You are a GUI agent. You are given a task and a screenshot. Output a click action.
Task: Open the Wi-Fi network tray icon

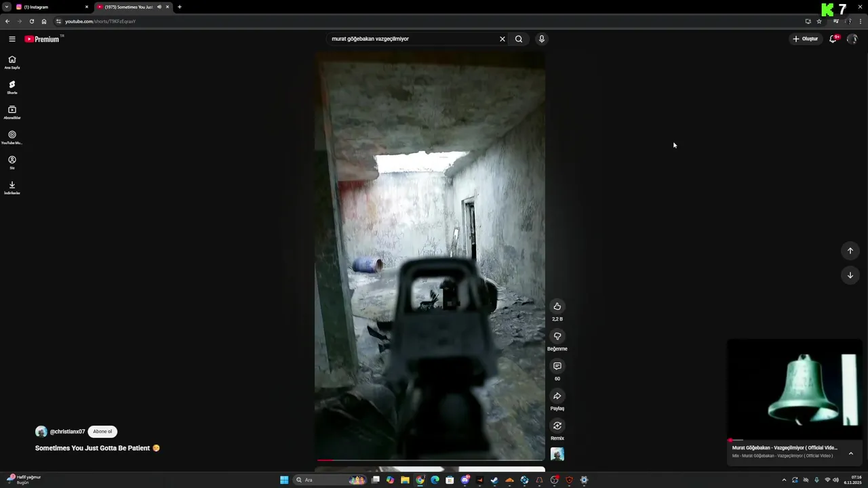[x=827, y=480]
